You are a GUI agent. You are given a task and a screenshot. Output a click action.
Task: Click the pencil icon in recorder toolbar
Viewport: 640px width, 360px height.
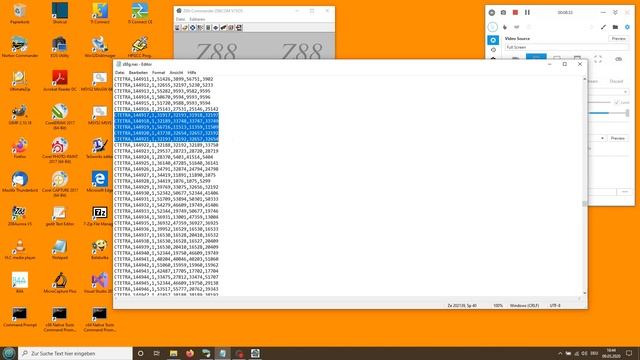(603, 27)
